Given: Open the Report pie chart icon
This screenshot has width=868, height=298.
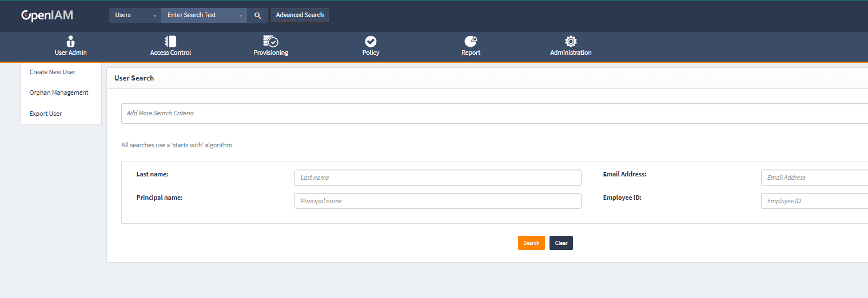Looking at the screenshot, I should point(471,41).
